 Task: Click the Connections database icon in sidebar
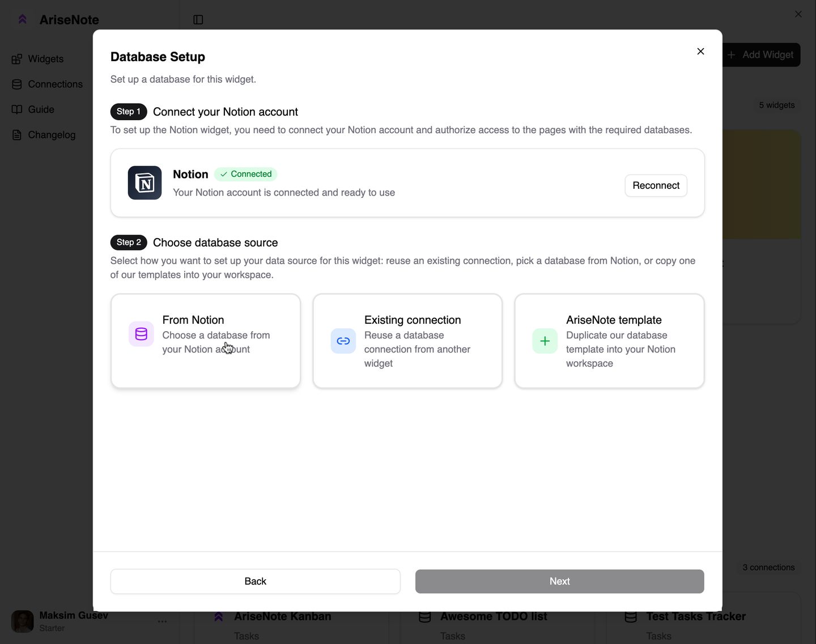click(x=17, y=84)
